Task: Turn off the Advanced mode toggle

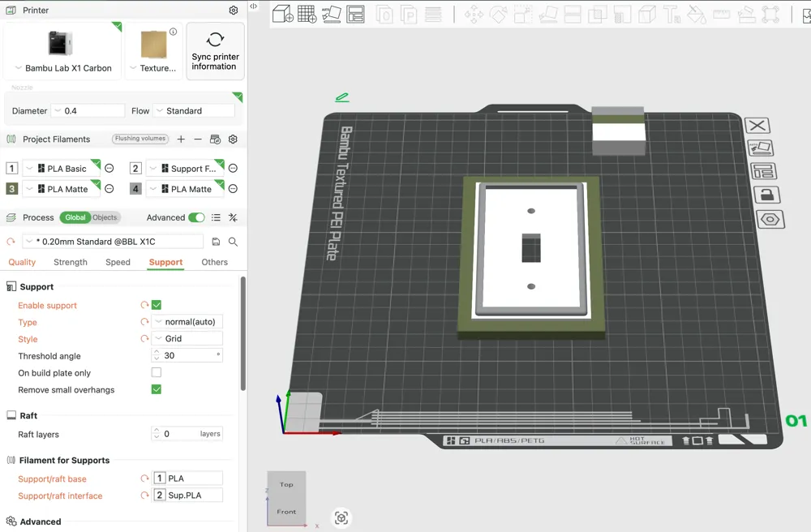Action: (x=196, y=217)
